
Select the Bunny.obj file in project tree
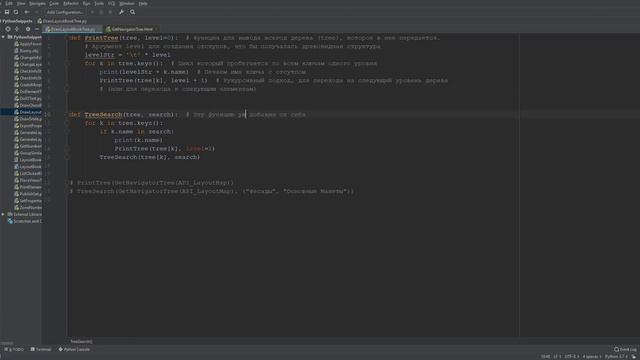27,51
